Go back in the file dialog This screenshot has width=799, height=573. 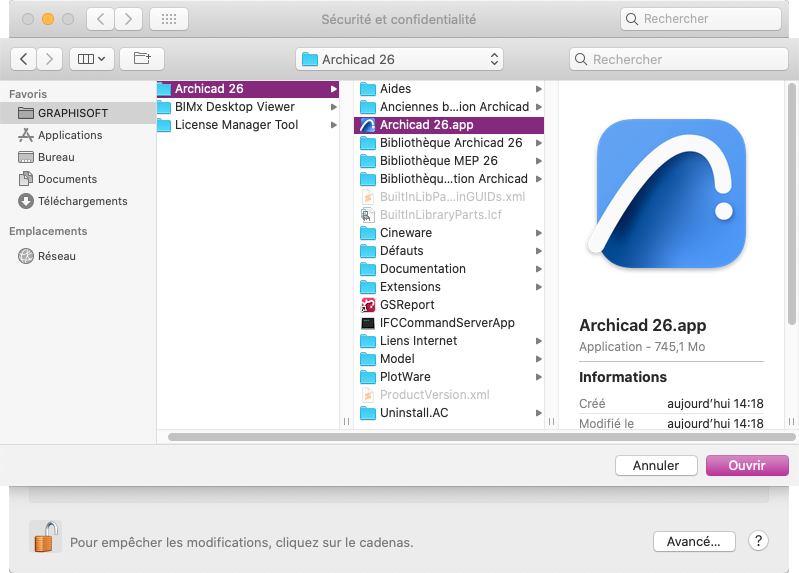[x=23, y=59]
